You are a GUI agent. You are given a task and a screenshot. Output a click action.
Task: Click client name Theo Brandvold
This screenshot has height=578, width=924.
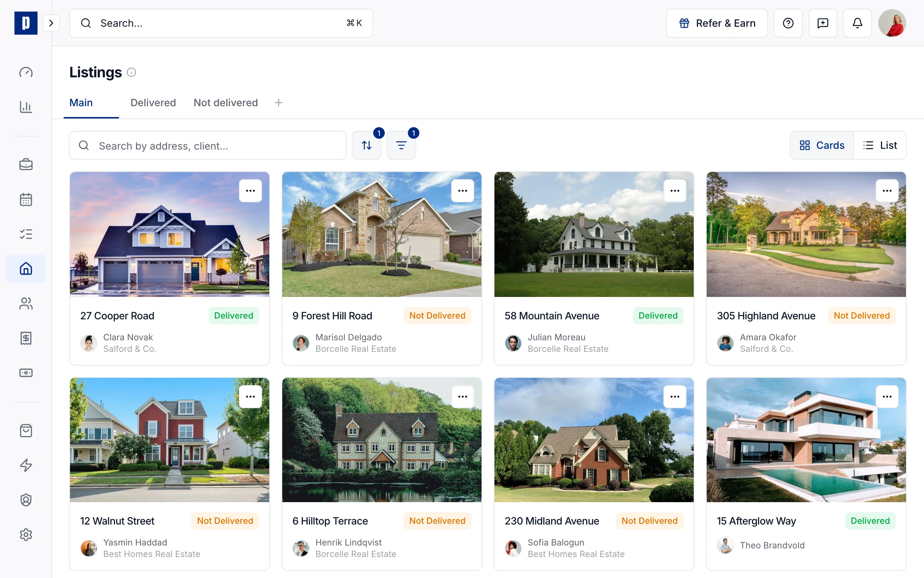coord(772,545)
